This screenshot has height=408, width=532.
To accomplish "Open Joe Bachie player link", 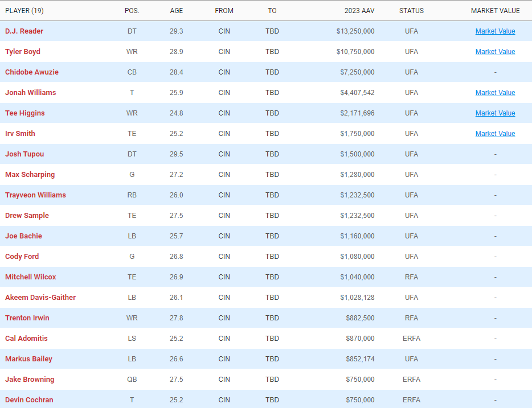I will [x=23, y=236].
